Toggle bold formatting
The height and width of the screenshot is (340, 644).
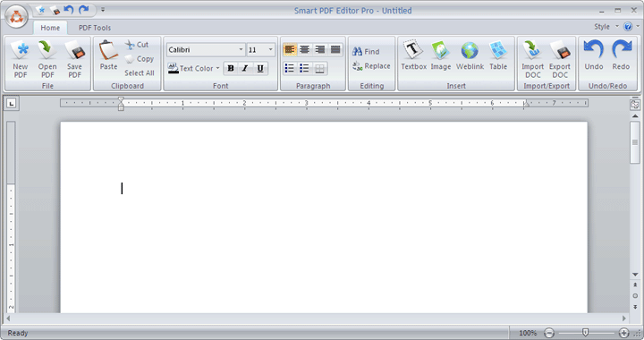click(231, 68)
